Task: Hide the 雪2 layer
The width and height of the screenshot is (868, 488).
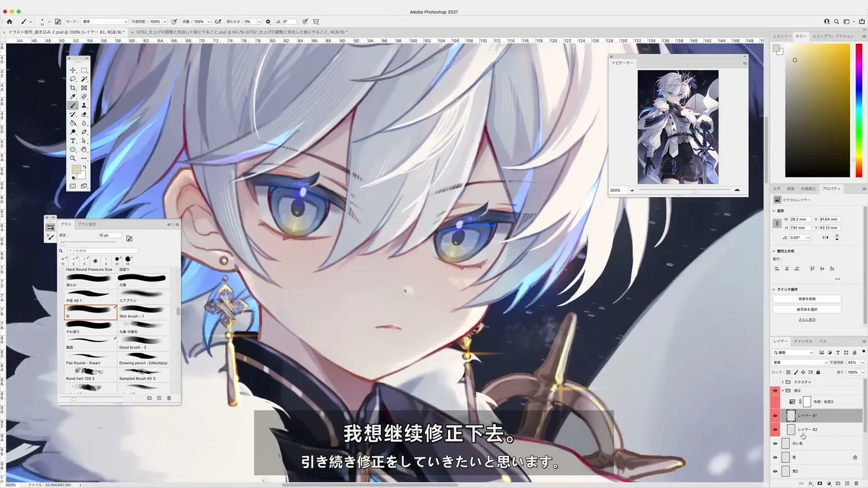Action: point(775,471)
